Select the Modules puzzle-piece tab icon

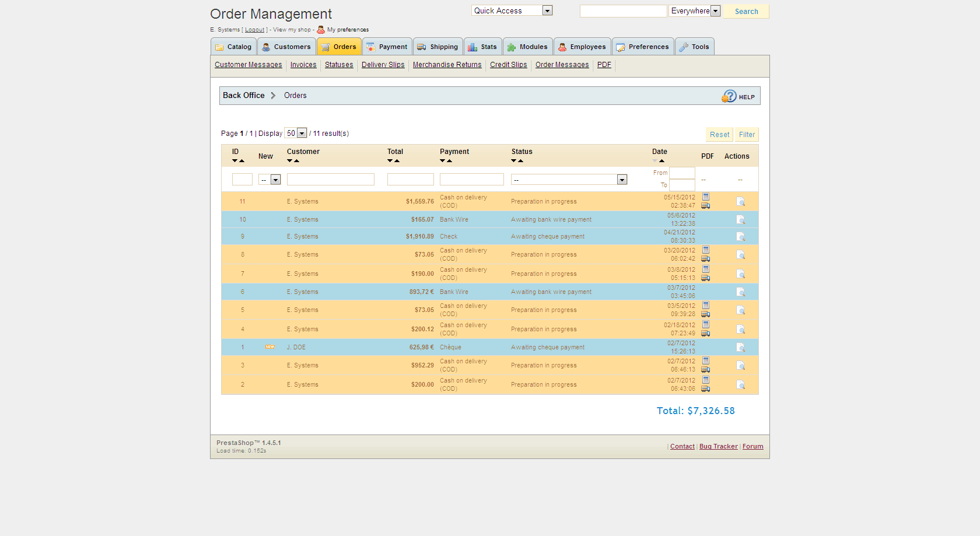510,46
